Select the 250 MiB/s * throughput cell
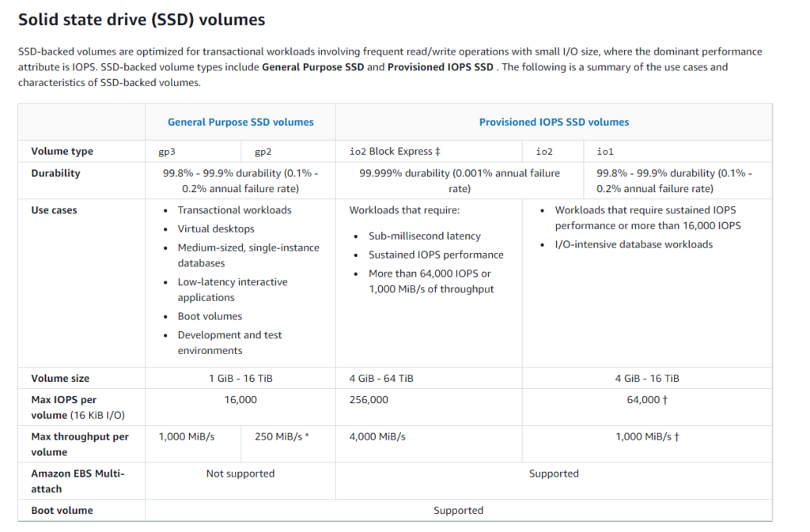810x532 pixels. [281, 436]
